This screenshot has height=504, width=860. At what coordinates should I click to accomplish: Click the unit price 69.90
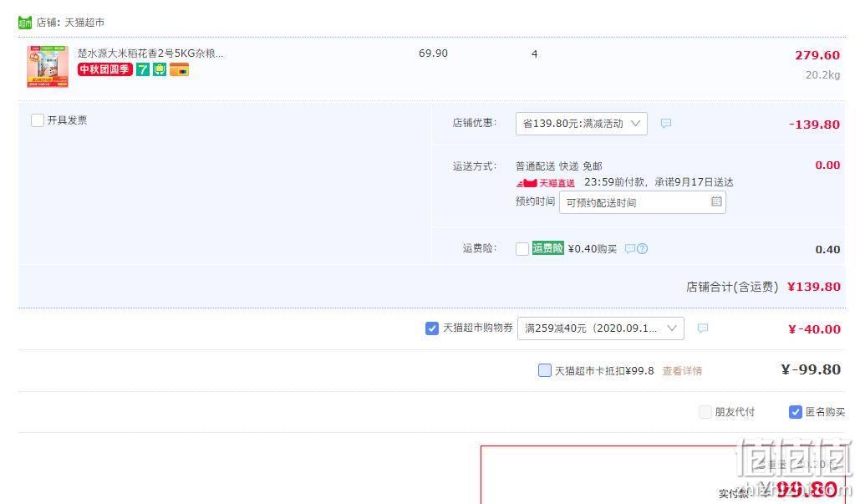click(433, 53)
